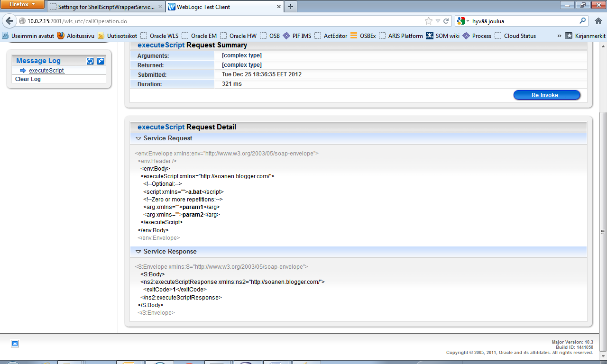Open a new browser tab
The image size is (607, 364).
[x=290, y=7]
